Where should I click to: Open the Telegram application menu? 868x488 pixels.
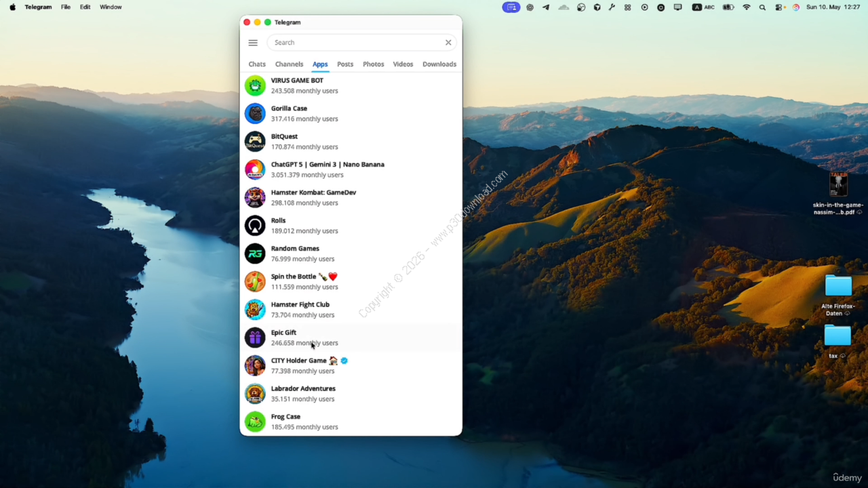pos(38,7)
